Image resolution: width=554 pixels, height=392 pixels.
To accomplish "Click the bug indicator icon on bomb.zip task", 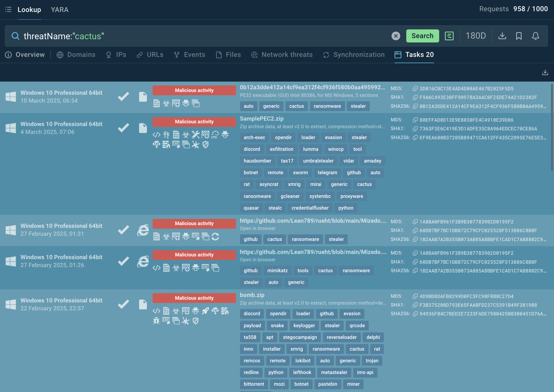I will click(x=156, y=321).
